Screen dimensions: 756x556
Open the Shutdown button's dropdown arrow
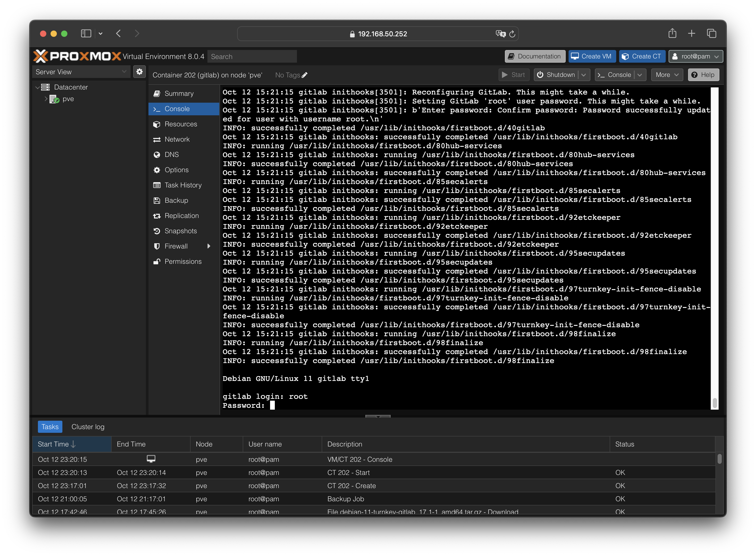point(584,75)
